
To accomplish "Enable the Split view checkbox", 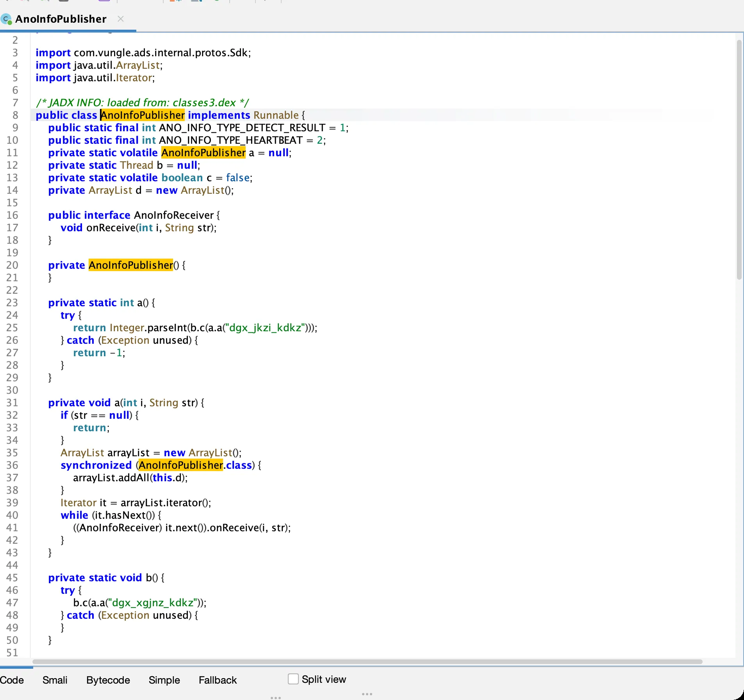I will 293,679.
